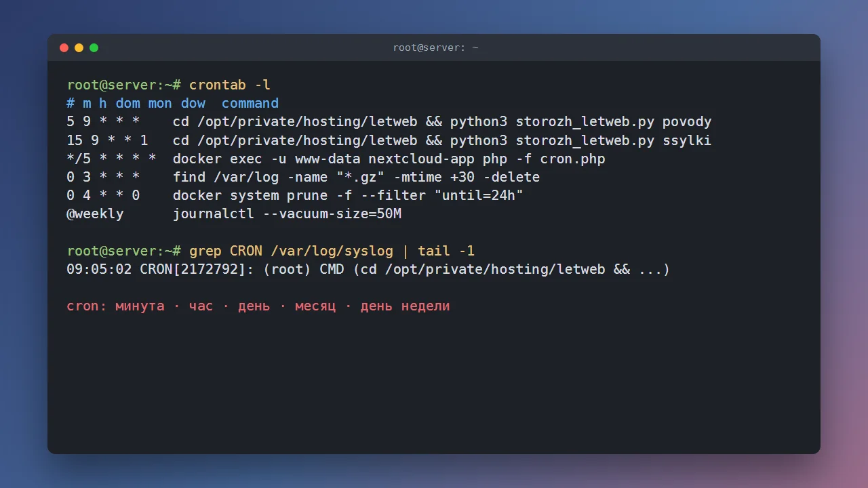This screenshot has width=868, height=488.
Task: Click the window title "root@server: ~"
Action: click(x=435, y=47)
